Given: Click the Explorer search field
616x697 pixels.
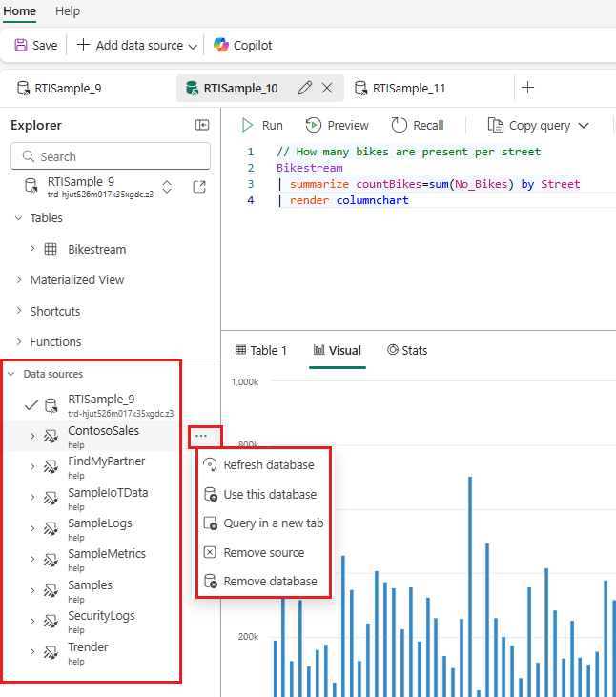Looking at the screenshot, I should (x=111, y=156).
